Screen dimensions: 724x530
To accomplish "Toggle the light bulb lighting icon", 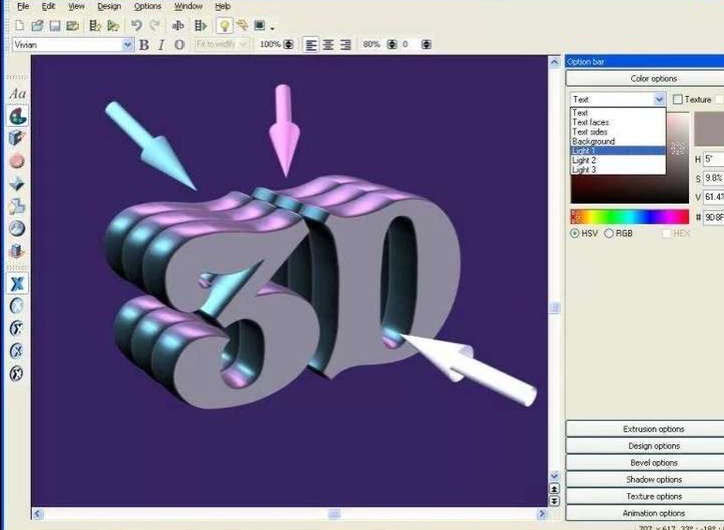I will (x=224, y=25).
